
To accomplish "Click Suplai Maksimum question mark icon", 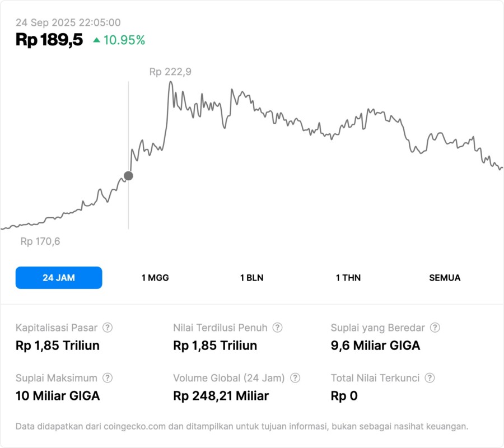I will (108, 378).
